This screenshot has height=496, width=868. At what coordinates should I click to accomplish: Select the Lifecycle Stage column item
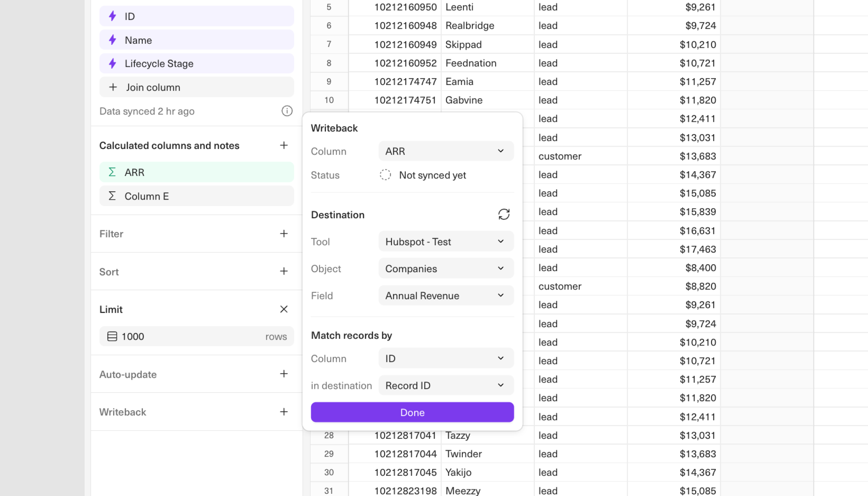click(x=196, y=64)
